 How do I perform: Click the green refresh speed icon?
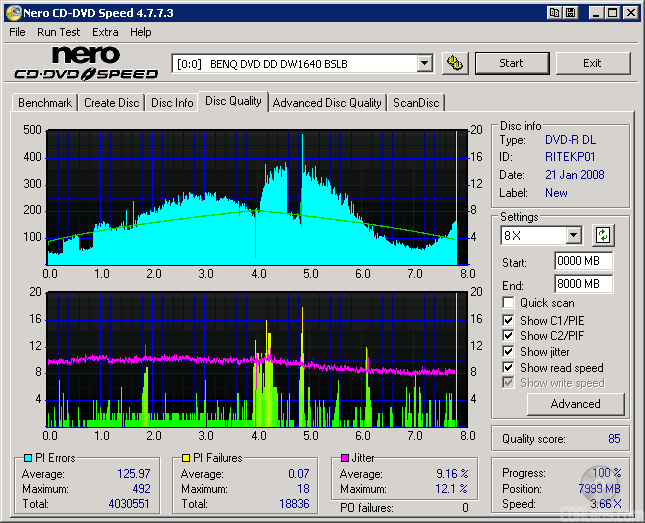click(x=603, y=236)
